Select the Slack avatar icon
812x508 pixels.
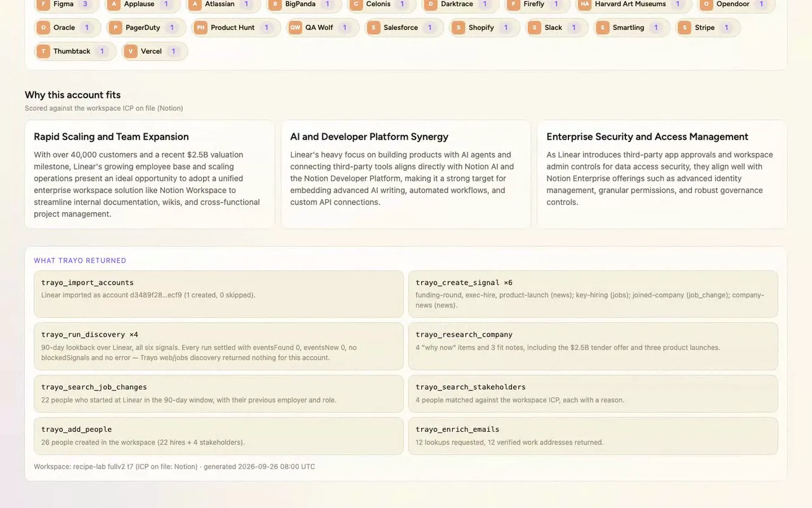(535, 28)
